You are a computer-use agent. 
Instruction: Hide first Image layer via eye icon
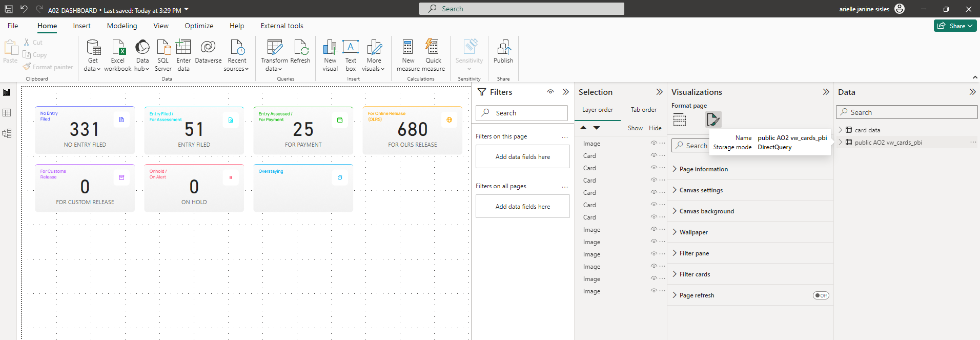[654, 143]
